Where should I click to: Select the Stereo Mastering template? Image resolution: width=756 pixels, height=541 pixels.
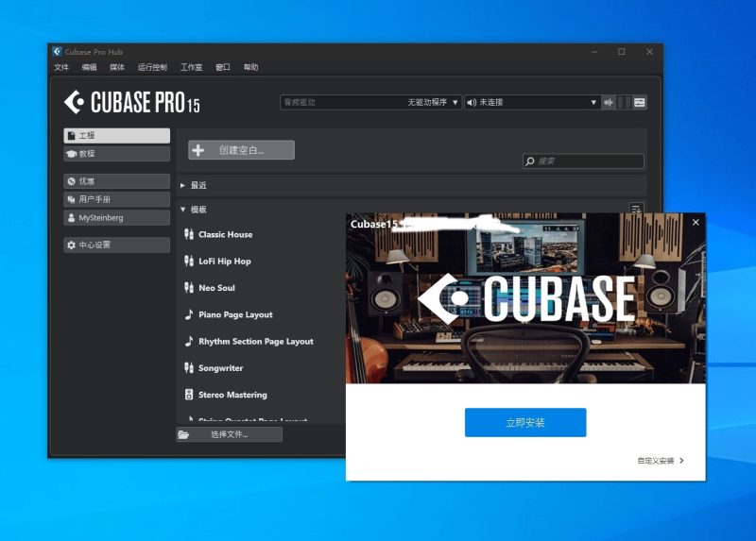pyautogui.click(x=232, y=395)
